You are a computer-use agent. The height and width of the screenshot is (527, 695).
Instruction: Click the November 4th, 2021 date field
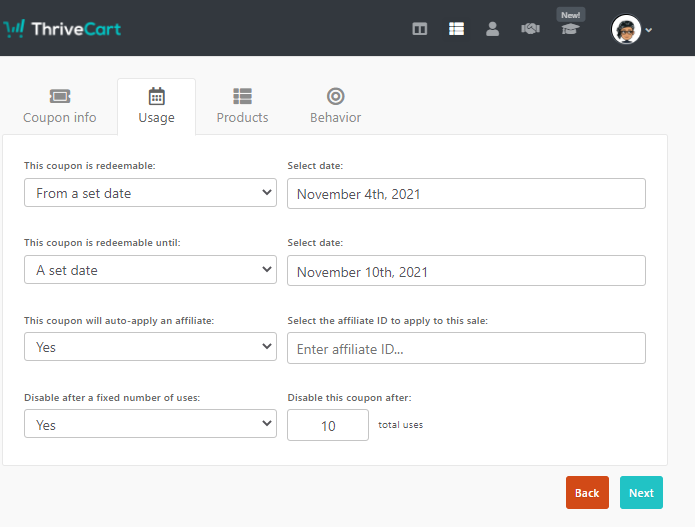click(x=466, y=194)
